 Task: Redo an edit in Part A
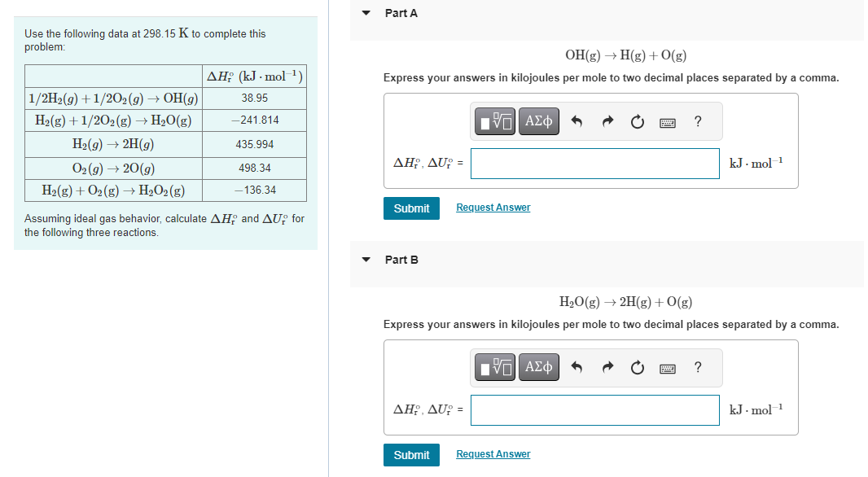[607, 121]
